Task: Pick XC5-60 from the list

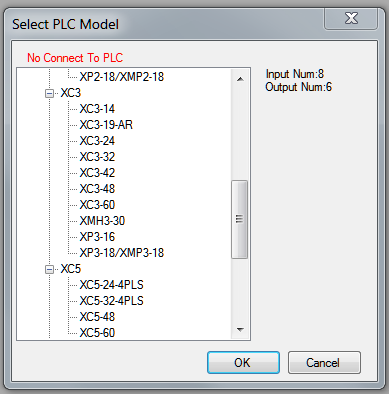Action: (x=97, y=333)
